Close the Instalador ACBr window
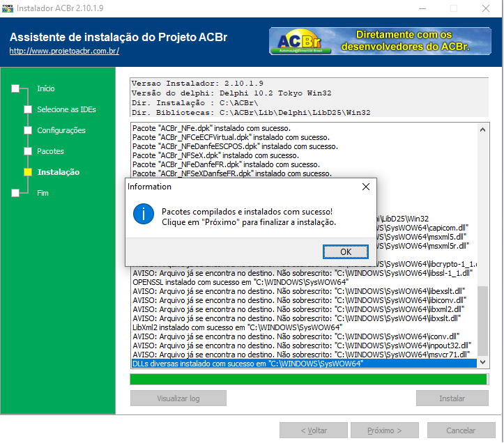This screenshot has height=443, width=504. (486, 8)
